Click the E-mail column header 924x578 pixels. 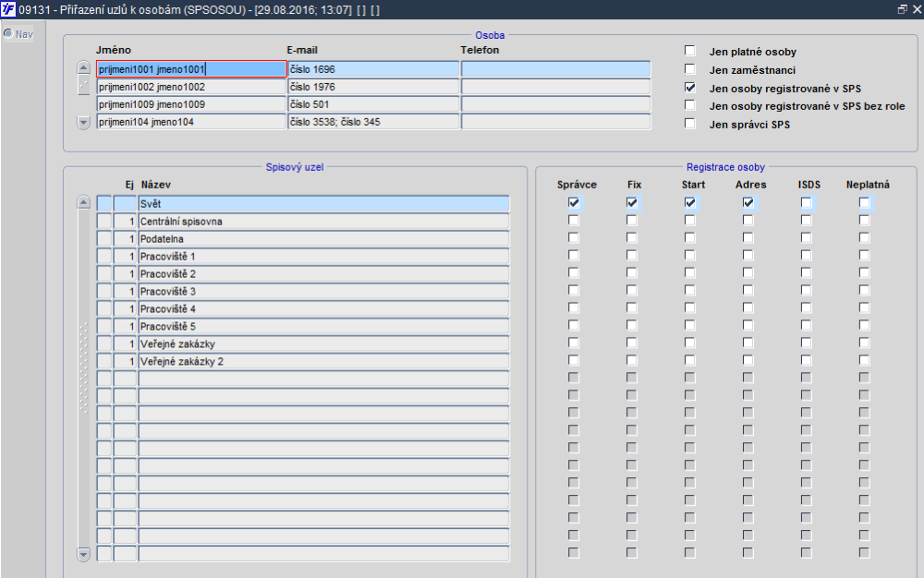tap(302, 50)
